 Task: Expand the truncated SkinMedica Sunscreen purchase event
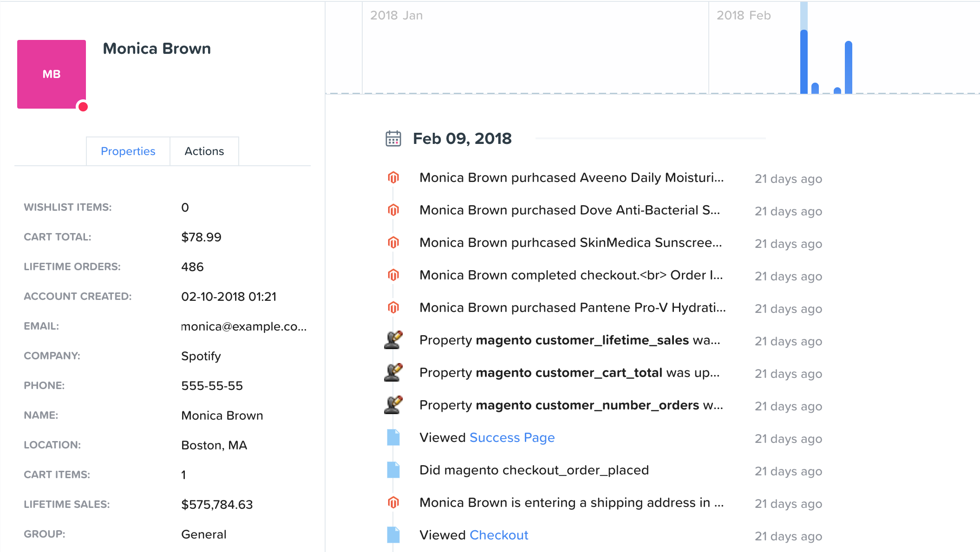coord(570,242)
